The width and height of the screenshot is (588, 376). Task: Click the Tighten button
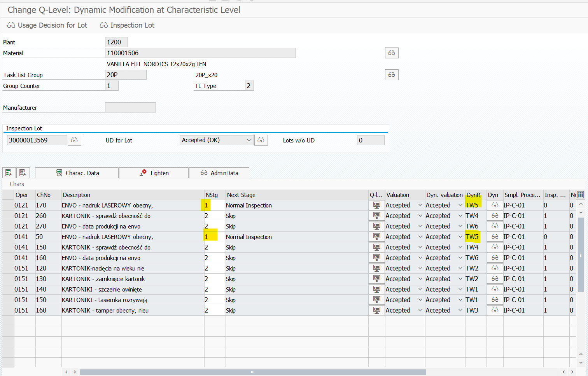click(x=154, y=173)
